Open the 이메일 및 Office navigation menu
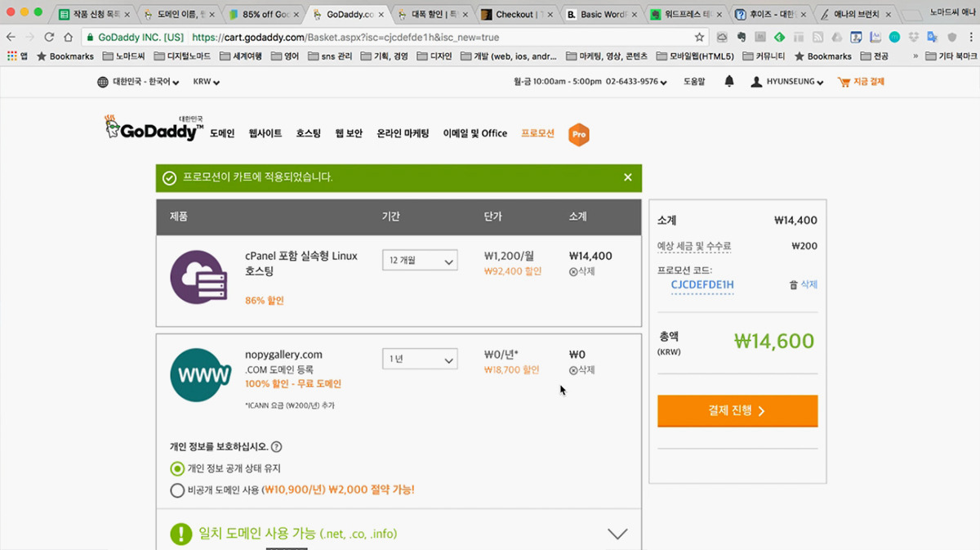 pos(475,133)
